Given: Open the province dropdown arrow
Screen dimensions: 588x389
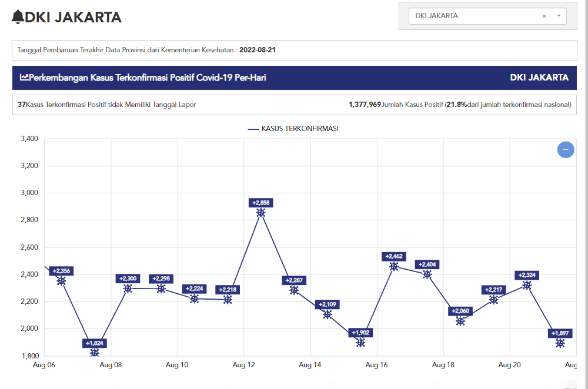Looking at the screenshot, I should tap(559, 16).
